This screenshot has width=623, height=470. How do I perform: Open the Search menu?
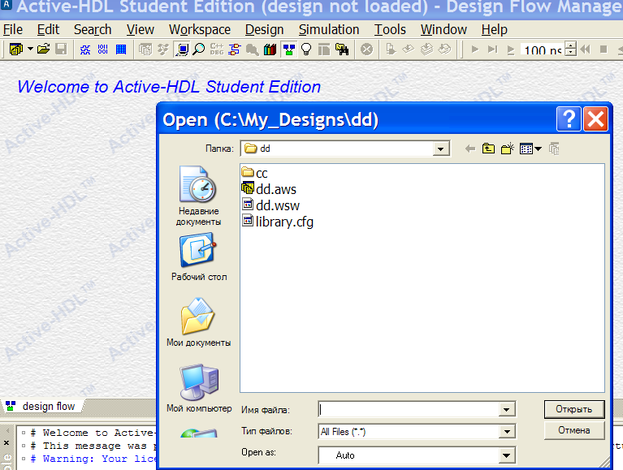tap(93, 29)
